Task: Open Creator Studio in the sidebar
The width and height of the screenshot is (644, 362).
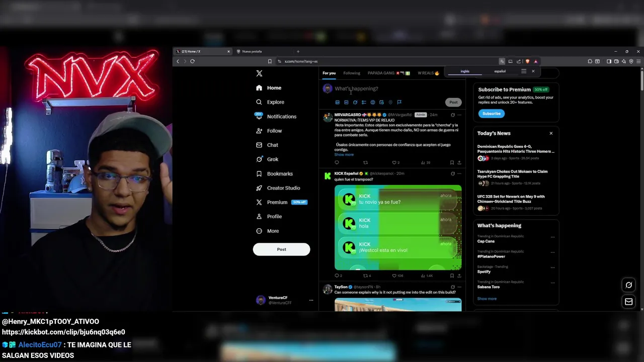Action: 278,188
